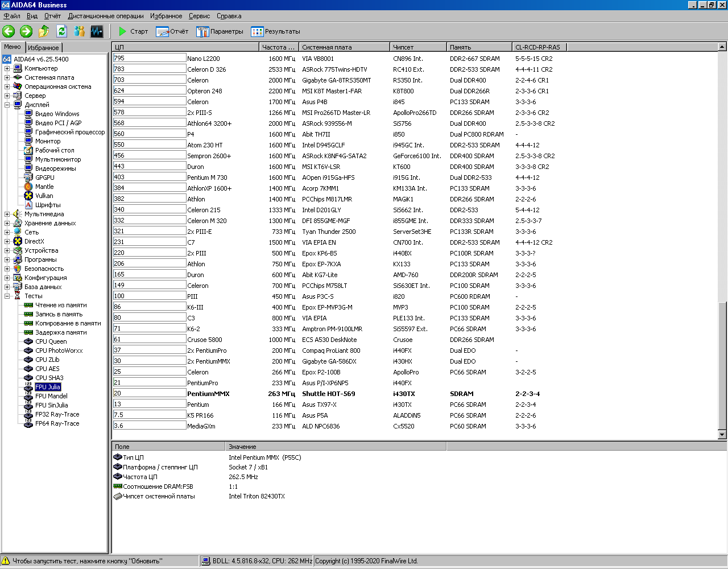This screenshot has width=728, height=569.
Task: Select the Мультимонитор tree item
Action: 58,159
